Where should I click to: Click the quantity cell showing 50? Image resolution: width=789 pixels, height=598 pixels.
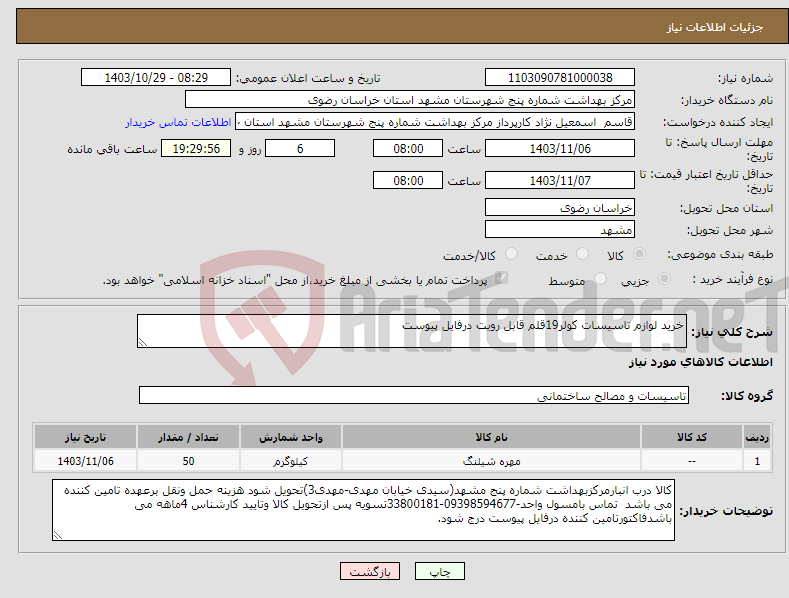tap(188, 461)
